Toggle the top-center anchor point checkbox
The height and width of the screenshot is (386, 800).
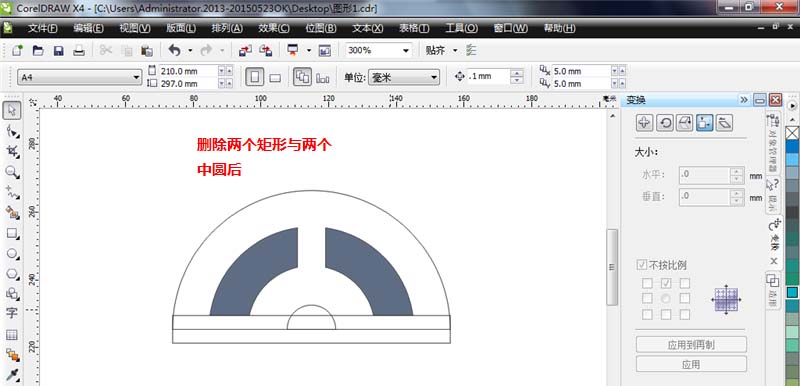tap(666, 283)
